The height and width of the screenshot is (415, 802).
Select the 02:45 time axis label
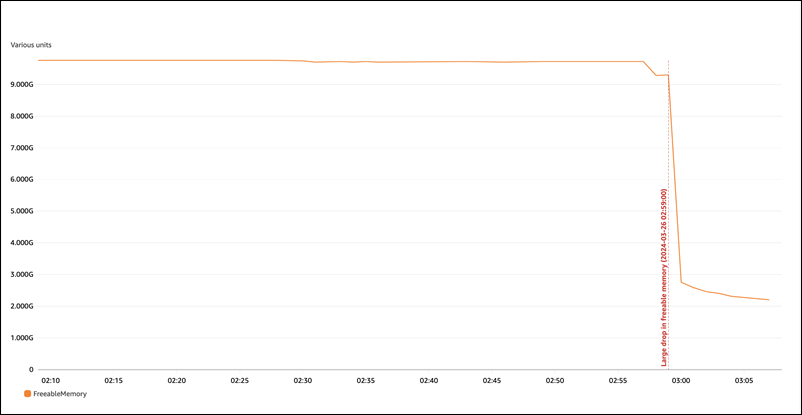(x=492, y=381)
